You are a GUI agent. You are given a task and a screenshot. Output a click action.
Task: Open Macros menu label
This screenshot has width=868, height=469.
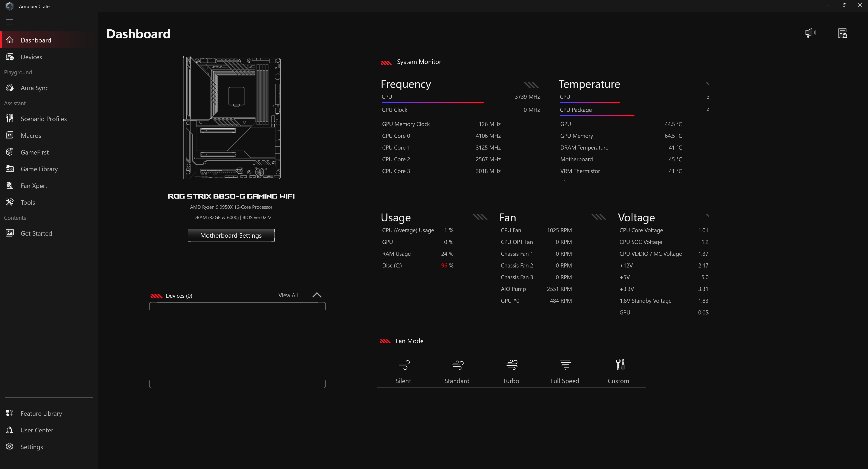[31, 135]
